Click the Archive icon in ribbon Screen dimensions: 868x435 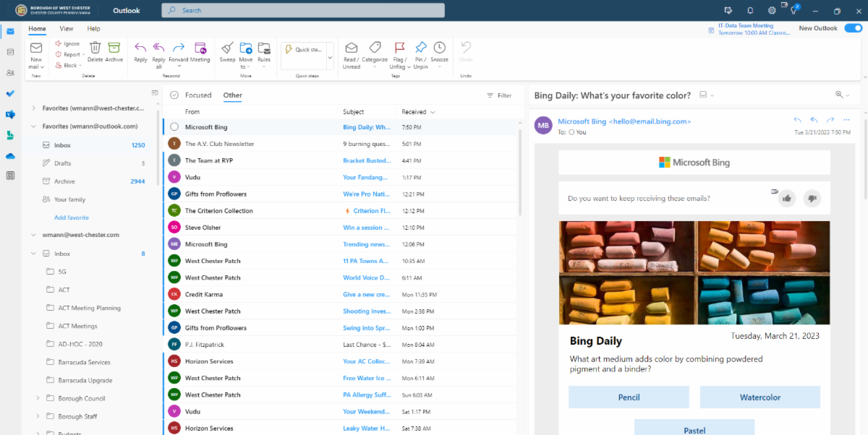[x=114, y=48]
